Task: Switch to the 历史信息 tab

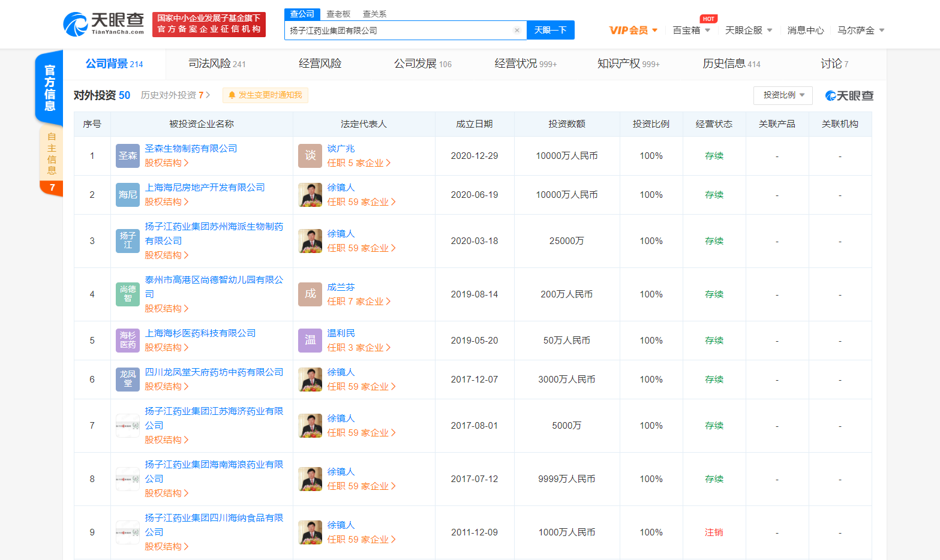Action: (731, 64)
